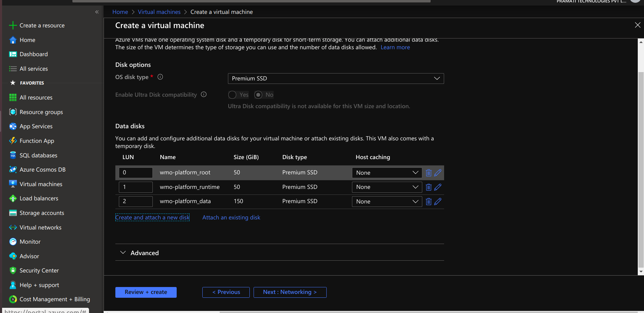The width and height of the screenshot is (644, 313).
Task: Open host caching dropdown for wmo-platform_root
Action: [x=387, y=173]
